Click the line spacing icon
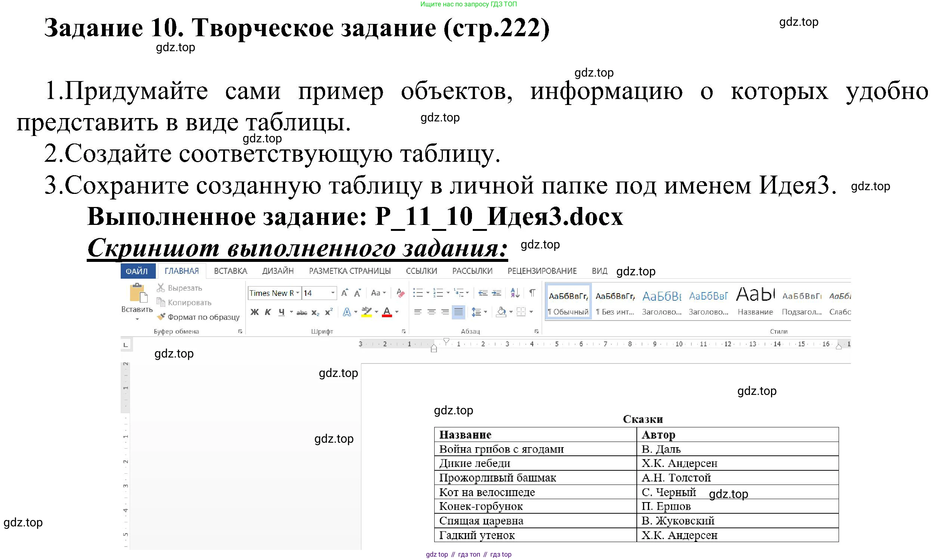The image size is (938, 560). [476, 312]
